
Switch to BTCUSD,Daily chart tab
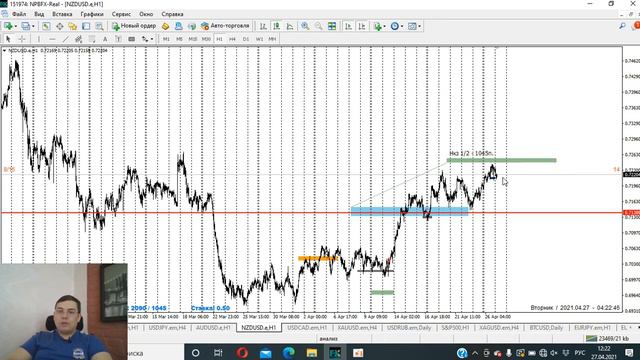[x=546, y=328]
